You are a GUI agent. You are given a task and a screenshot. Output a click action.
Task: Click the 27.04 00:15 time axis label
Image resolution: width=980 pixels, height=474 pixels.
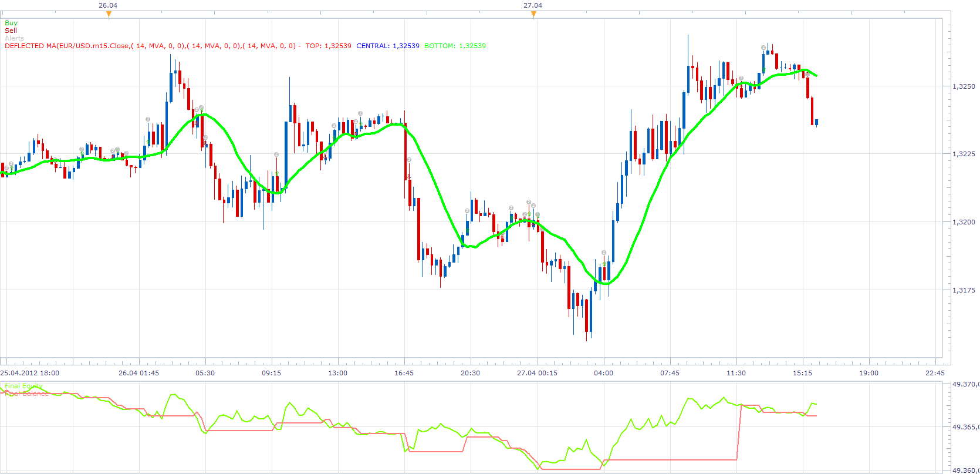(x=537, y=373)
